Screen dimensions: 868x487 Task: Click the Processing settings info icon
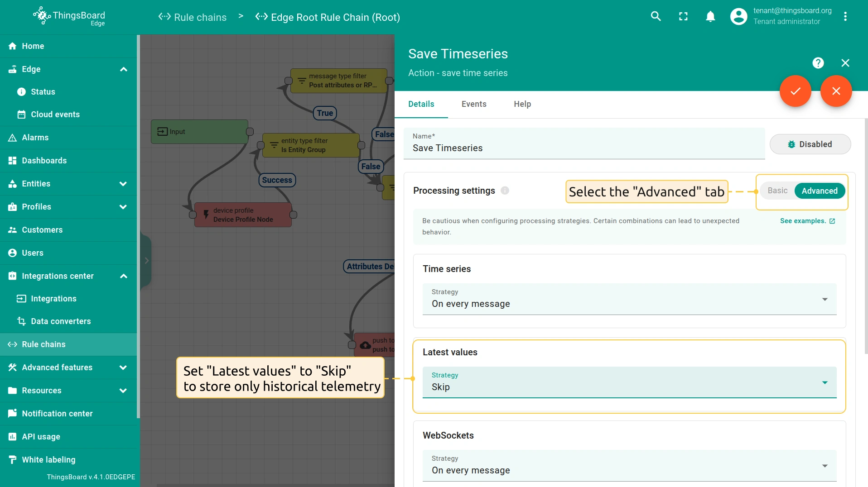pos(505,191)
